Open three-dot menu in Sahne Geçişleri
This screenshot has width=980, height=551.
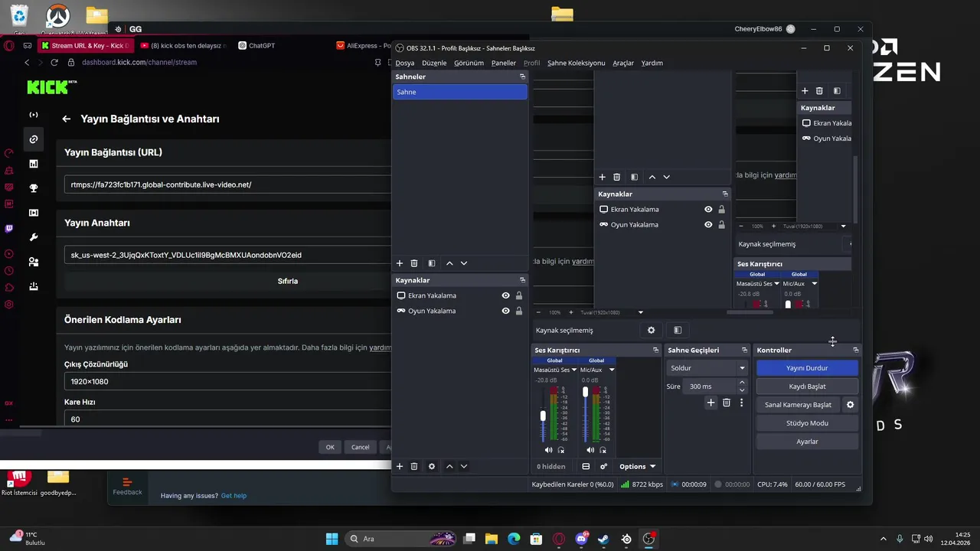(x=742, y=403)
